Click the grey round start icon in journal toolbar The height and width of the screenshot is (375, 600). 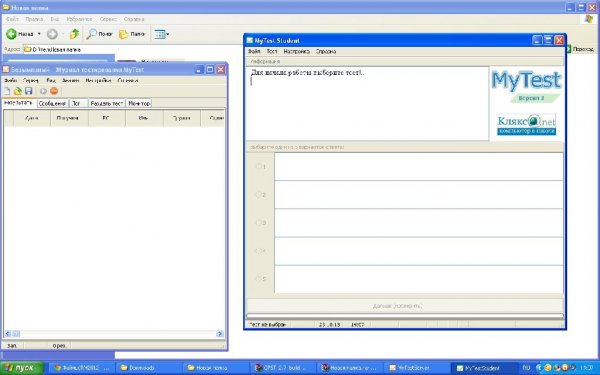(x=43, y=91)
